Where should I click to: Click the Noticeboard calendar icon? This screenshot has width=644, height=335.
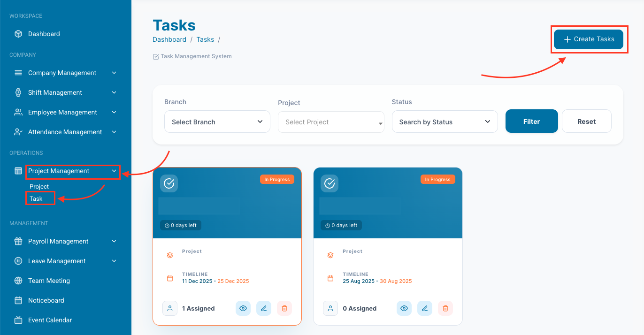tap(18, 300)
